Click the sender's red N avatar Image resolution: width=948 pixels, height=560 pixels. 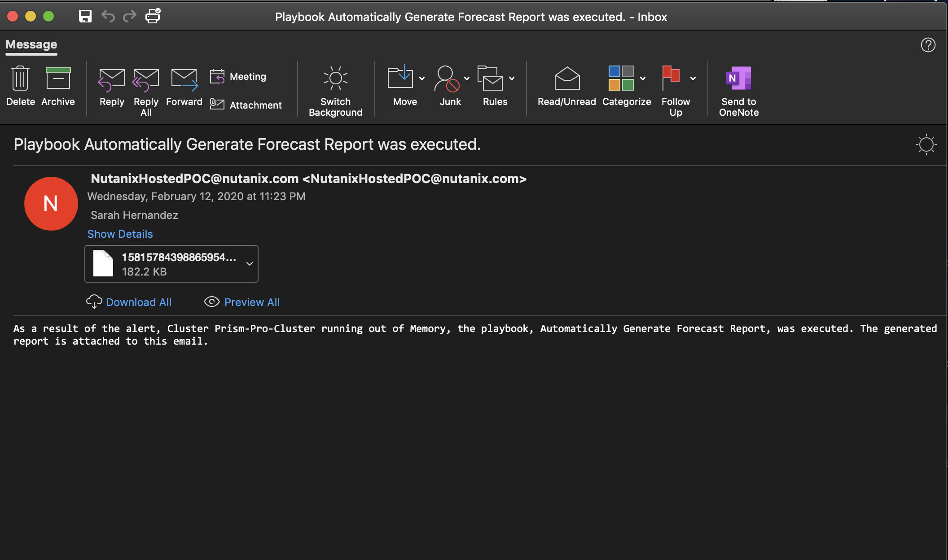click(x=51, y=204)
